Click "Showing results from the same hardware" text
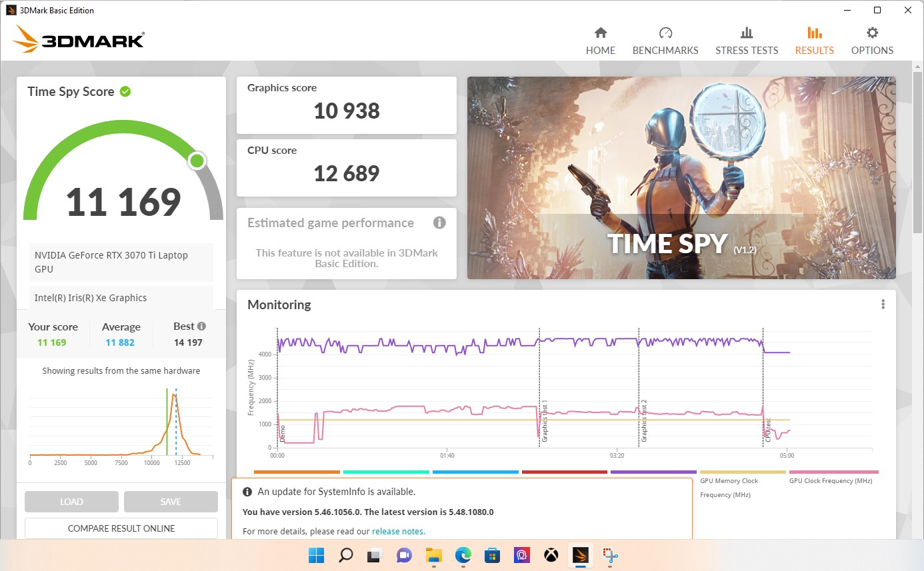 [x=121, y=370]
